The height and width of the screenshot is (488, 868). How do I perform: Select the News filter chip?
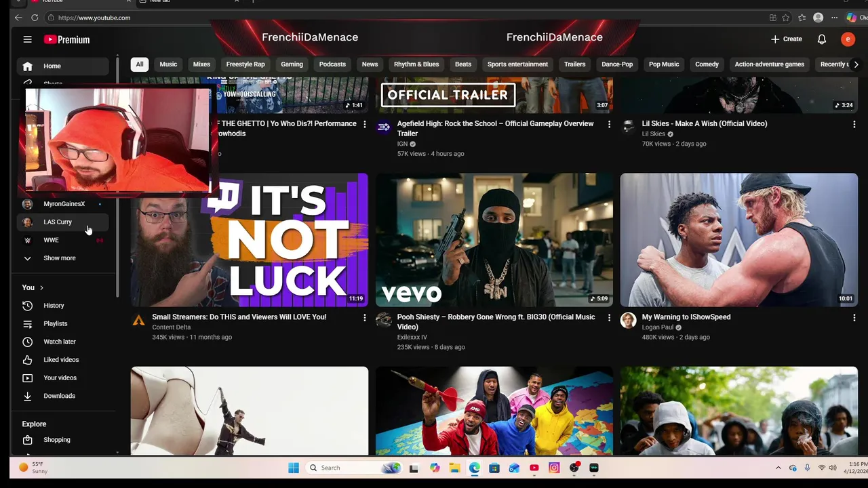point(370,64)
